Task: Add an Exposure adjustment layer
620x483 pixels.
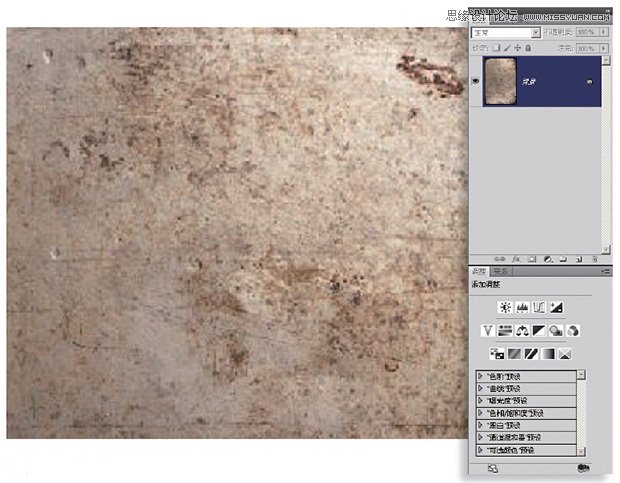Action: [556, 308]
